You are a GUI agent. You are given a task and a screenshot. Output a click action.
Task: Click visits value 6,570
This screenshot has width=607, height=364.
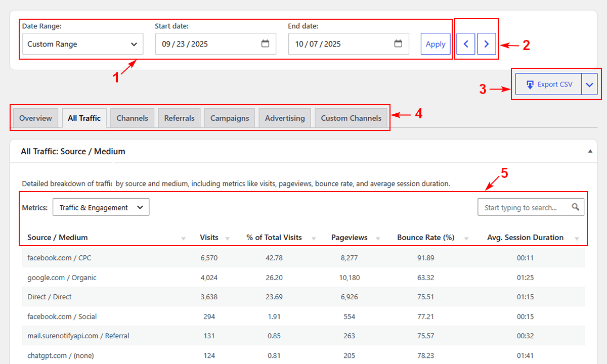[x=209, y=258]
